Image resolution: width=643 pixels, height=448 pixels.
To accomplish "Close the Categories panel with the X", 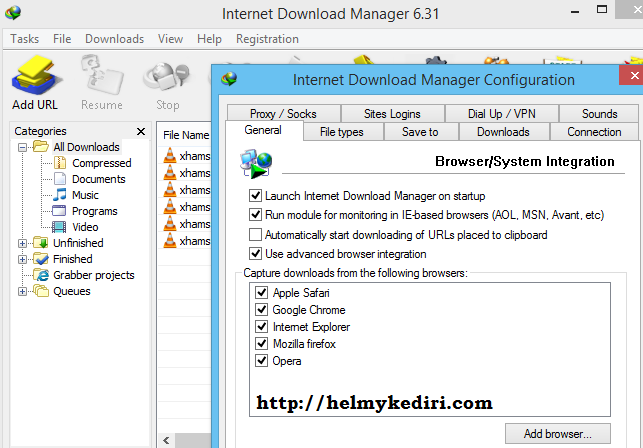I will pyautogui.click(x=141, y=131).
